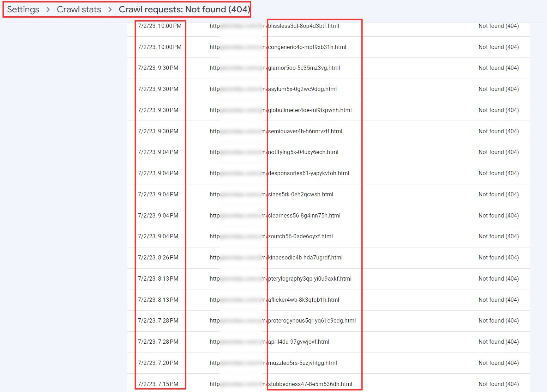Click the globulimeter4oe-ml9ixpwnh.html row
Screen dimensions: 547x392
point(328,110)
